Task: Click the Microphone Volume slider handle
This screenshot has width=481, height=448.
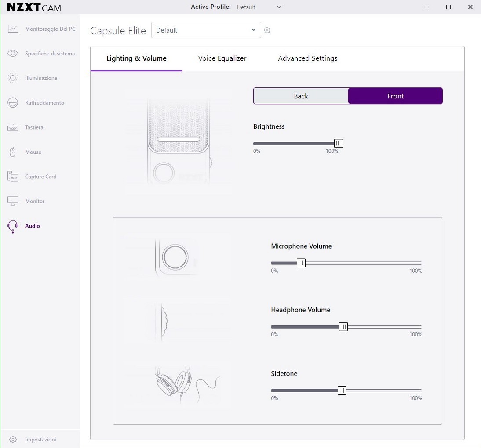Action: 301,263
